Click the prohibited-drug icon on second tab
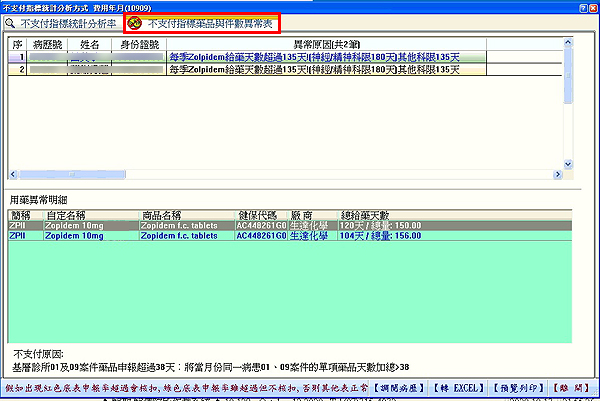This screenshot has height=401, width=600. (x=133, y=21)
